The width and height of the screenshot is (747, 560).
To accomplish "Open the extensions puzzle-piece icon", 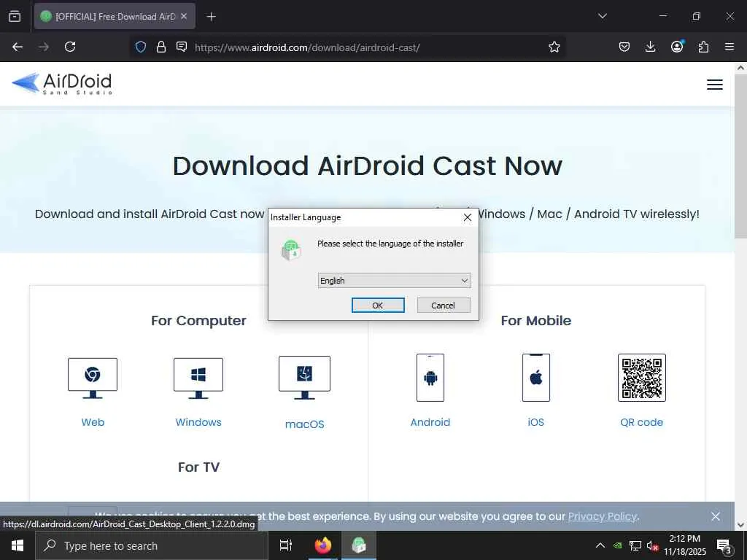I will [x=703, y=47].
